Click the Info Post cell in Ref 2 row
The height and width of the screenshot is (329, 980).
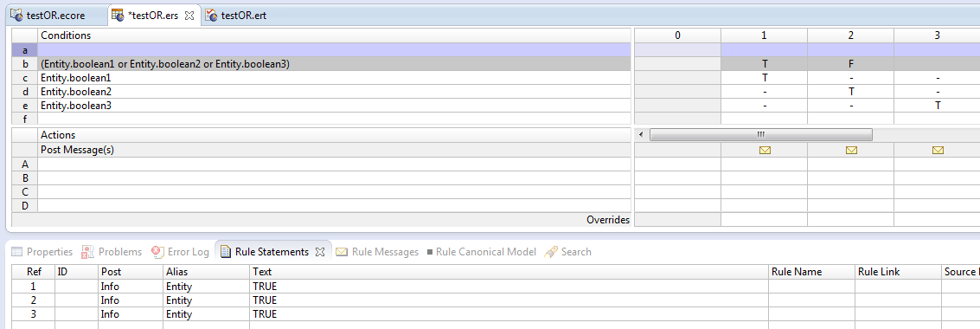click(x=131, y=300)
